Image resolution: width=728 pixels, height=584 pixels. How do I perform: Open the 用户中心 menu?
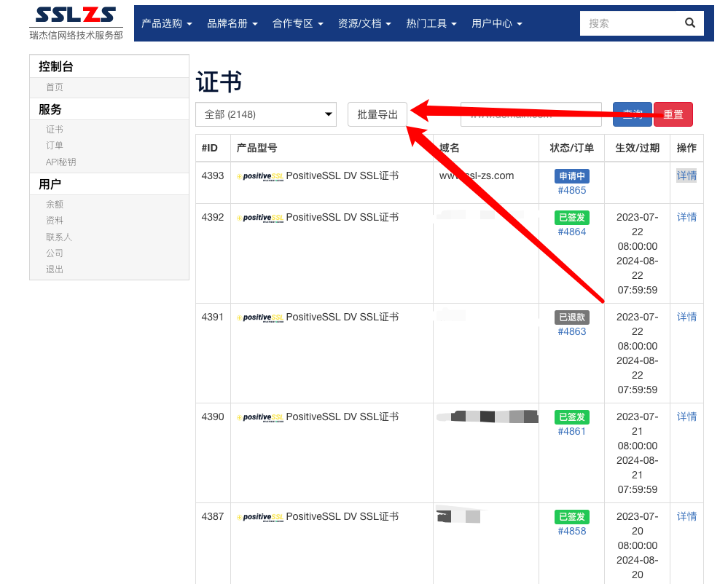click(497, 23)
